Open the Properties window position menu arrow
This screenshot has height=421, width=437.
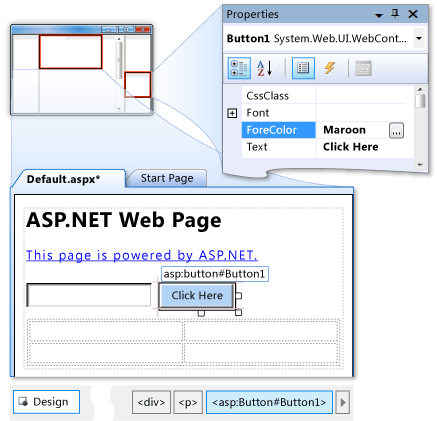379,15
